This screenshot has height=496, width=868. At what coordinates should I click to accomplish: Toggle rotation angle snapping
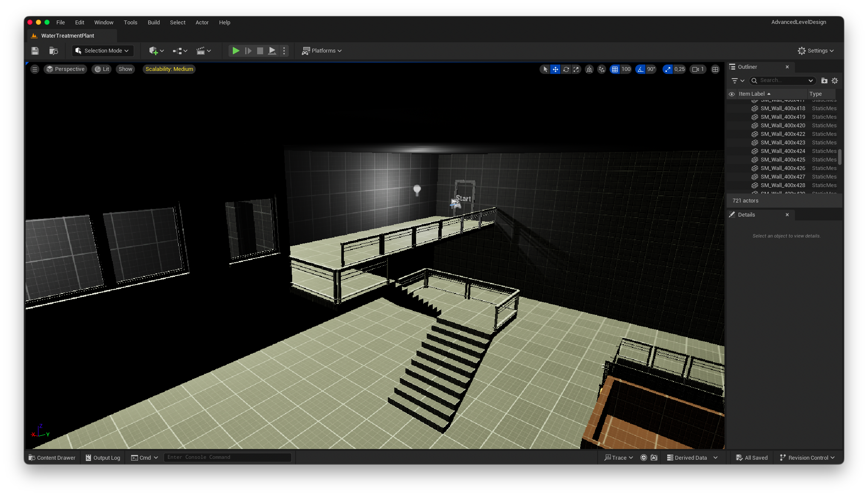640,69
